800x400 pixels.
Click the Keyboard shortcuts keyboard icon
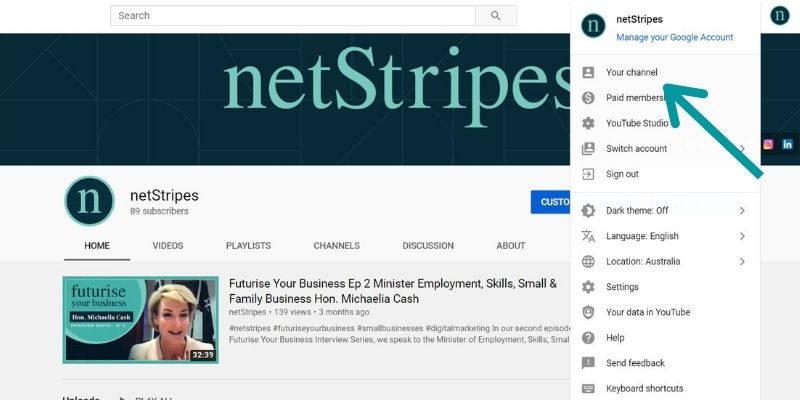click(x=588, y=389)
